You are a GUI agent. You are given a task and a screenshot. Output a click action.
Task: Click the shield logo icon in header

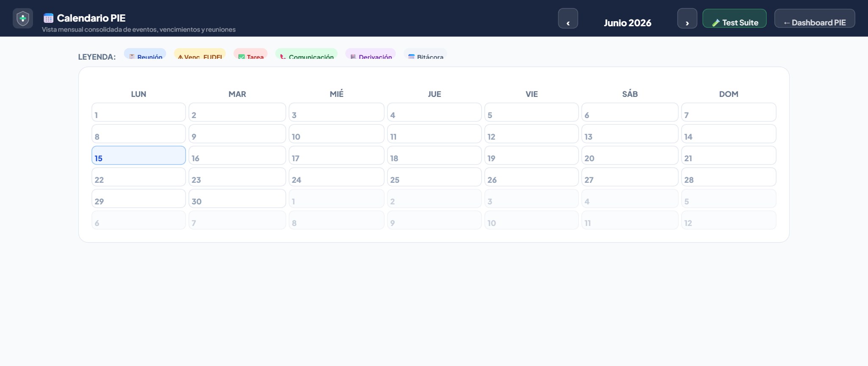(23, 18)
